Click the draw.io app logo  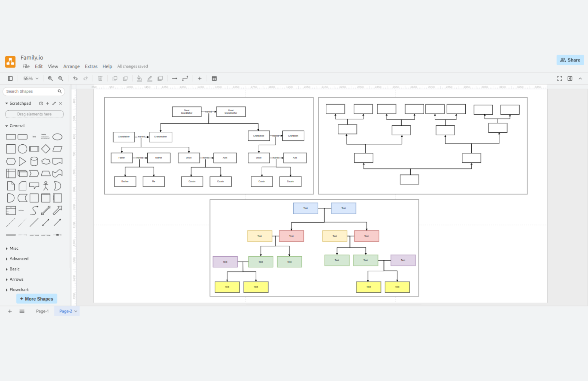click(10, 62)
